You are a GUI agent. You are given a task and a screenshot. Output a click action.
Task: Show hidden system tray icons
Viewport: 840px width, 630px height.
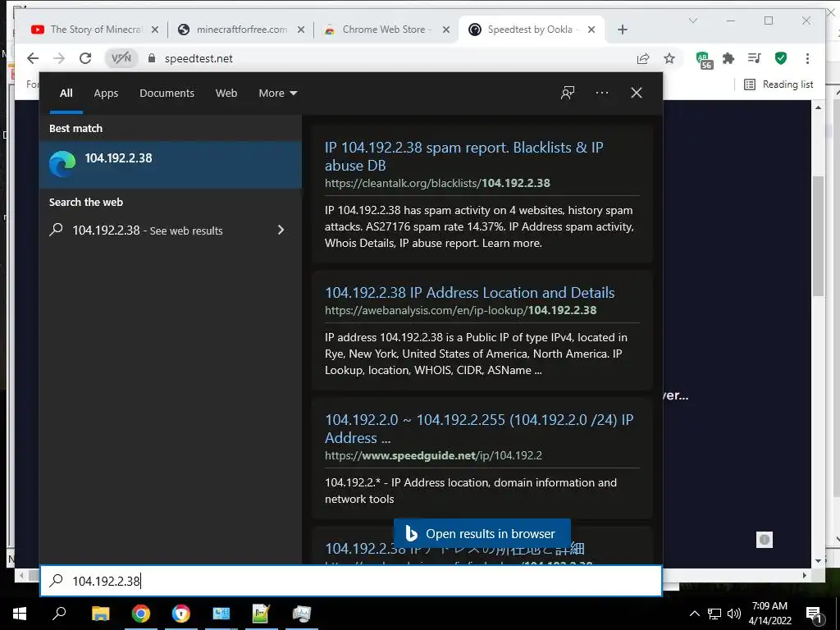[694, 614]
